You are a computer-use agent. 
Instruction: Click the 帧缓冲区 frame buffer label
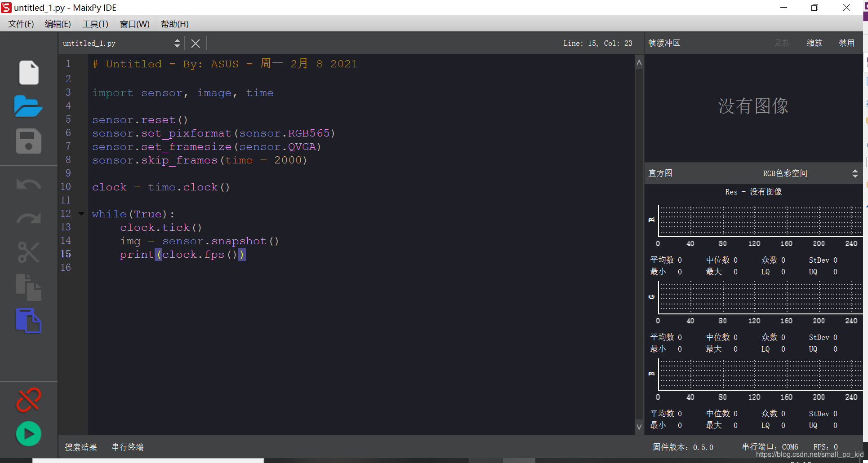664,43
